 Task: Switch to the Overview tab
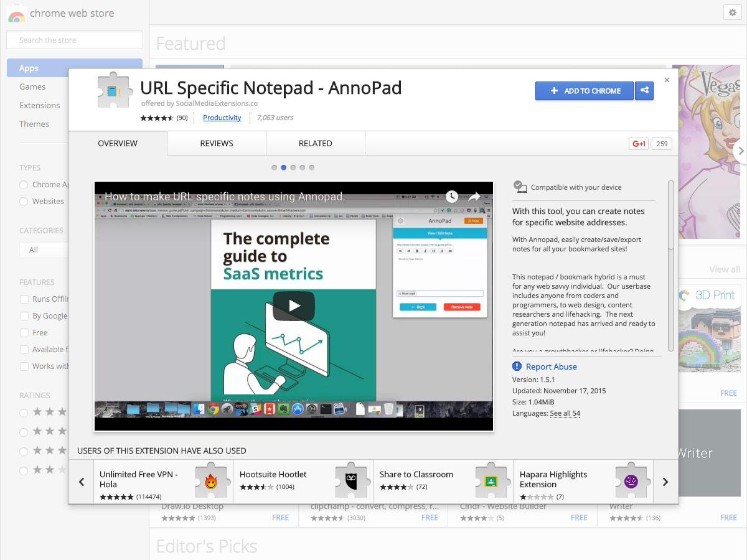tap(118, 143)
